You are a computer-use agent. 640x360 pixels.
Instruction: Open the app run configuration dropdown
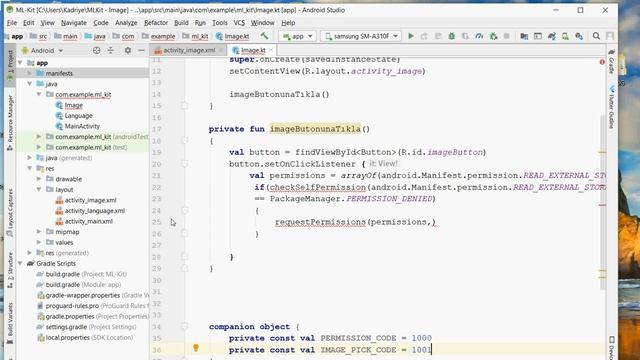click(x=297, y=36)
